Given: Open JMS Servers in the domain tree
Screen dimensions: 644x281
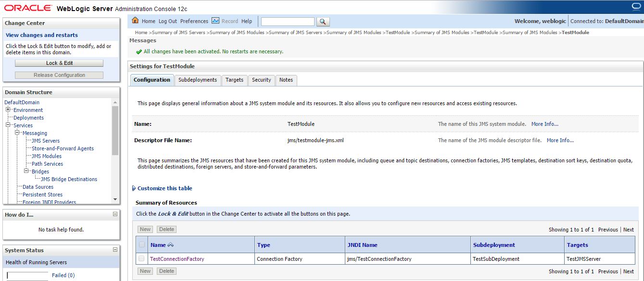Looking at the screenshot, I should click(x=46, y=141).
